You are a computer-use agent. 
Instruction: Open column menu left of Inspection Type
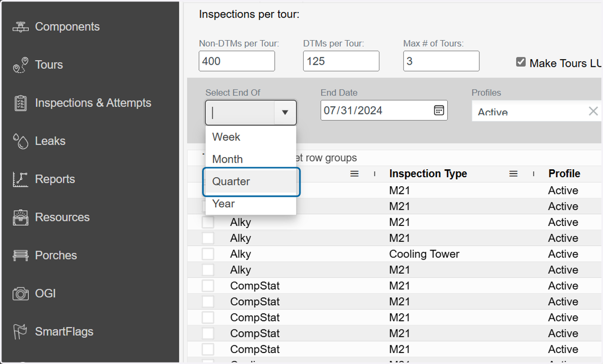[354, 174]
